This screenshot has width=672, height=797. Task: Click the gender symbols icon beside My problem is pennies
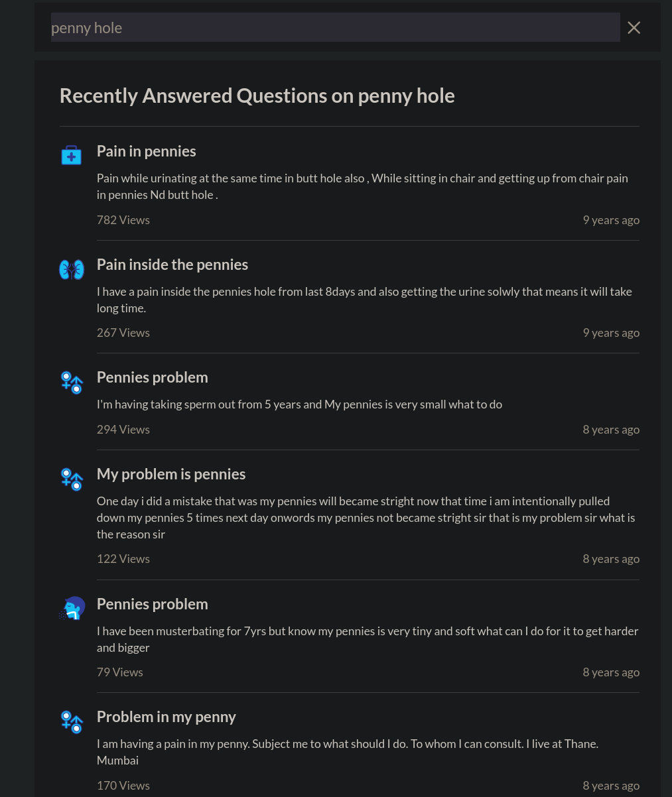click(x=72, y=479)
